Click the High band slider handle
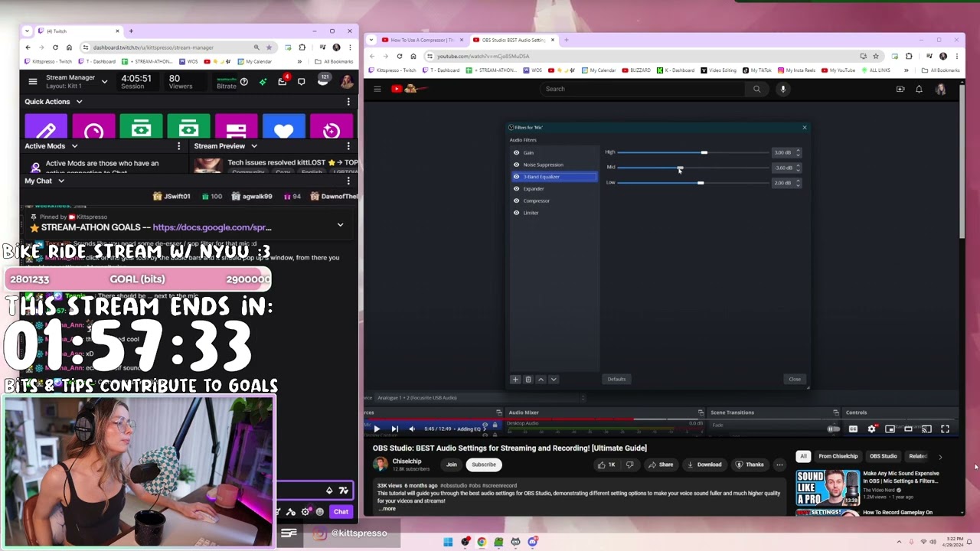 pyautogui.click(x=704, y=152)
